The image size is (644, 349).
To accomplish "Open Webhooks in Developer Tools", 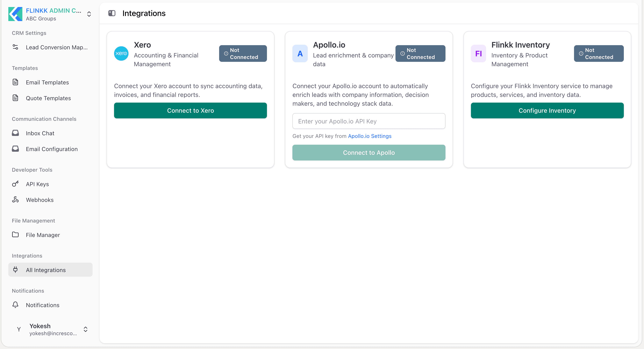I will [x=50, y=200].
